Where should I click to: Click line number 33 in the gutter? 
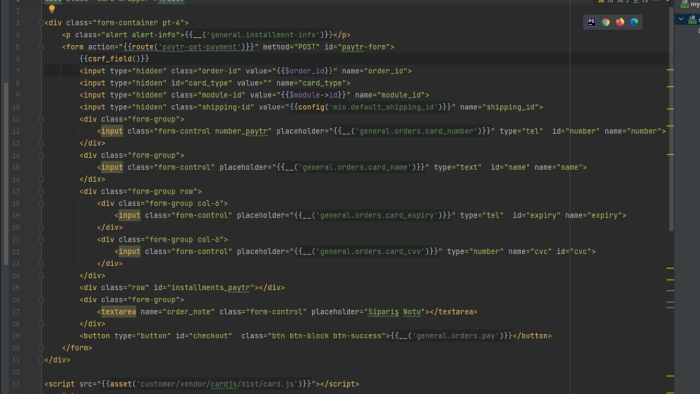tap(16, 384)
